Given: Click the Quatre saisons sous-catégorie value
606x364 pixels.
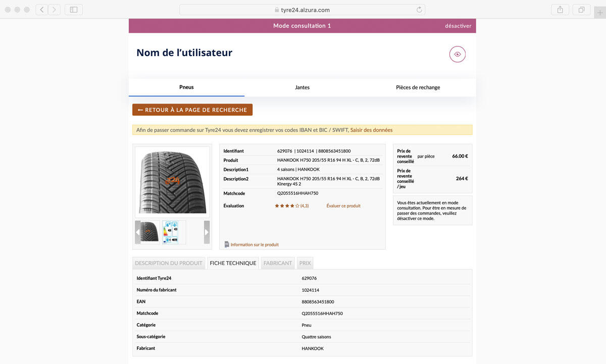Looking at the screenshot, I should (x=316, y=337).
